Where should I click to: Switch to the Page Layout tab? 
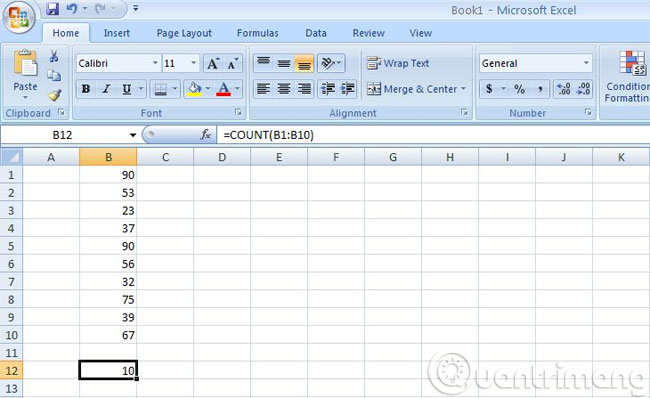[x=184, y=33]
